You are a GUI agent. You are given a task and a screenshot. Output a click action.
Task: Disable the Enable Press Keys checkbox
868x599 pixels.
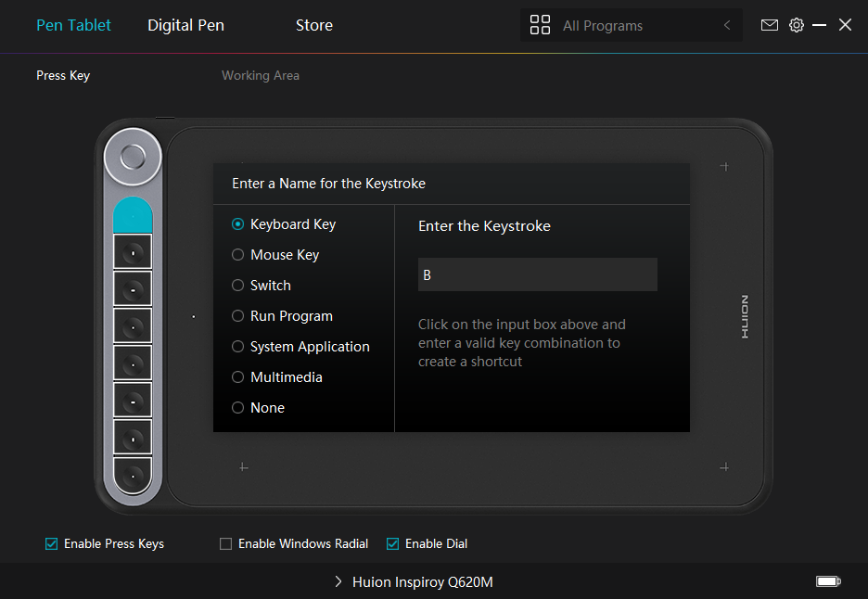pos(52,544)
